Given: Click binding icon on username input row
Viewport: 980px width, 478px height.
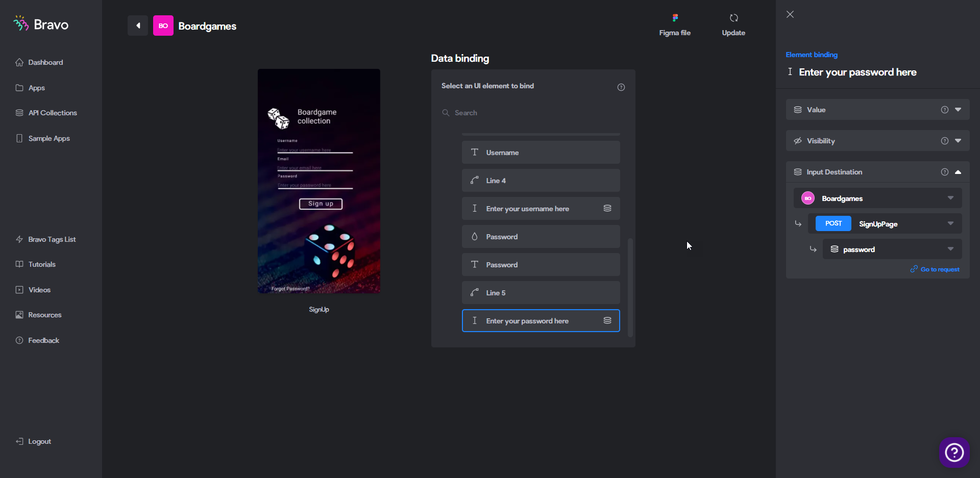Looking at the screenshot, I should 607,208.
